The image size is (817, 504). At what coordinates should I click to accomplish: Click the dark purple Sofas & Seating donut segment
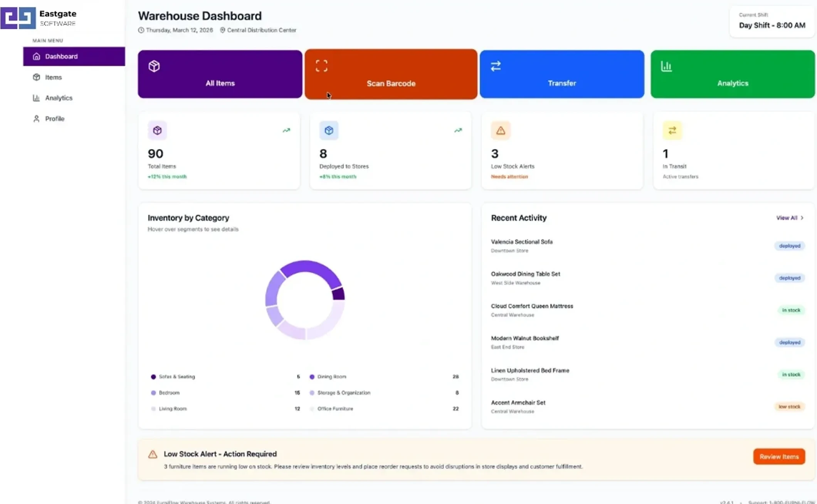point(338,294)
